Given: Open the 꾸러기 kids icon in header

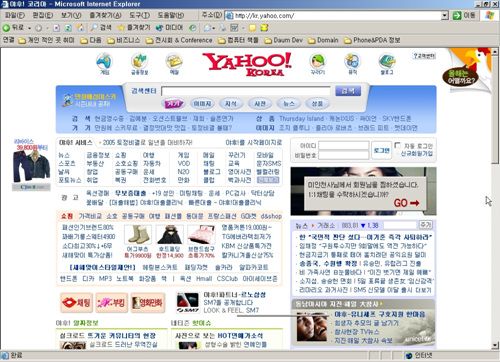Looking at the screenshot, I should tap(317, 64).
